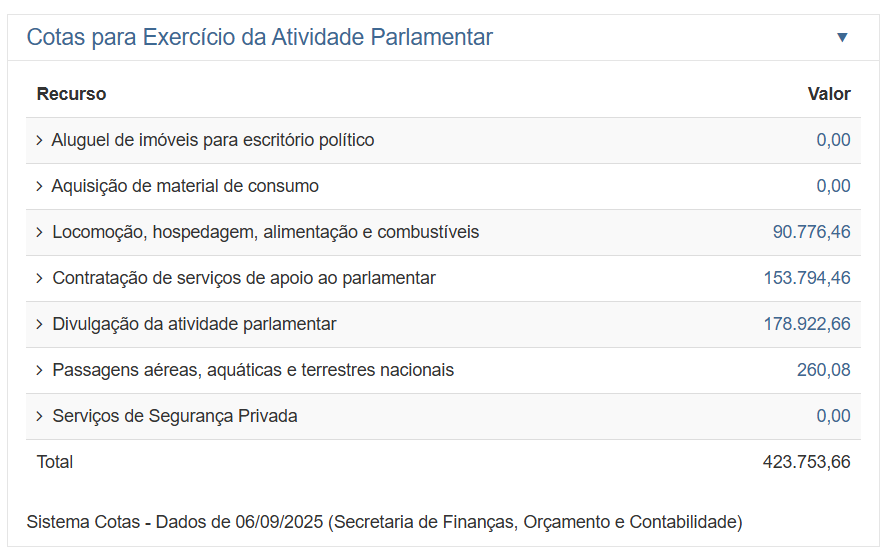Click the 90.776,46 value link

(x=811, y=232)
